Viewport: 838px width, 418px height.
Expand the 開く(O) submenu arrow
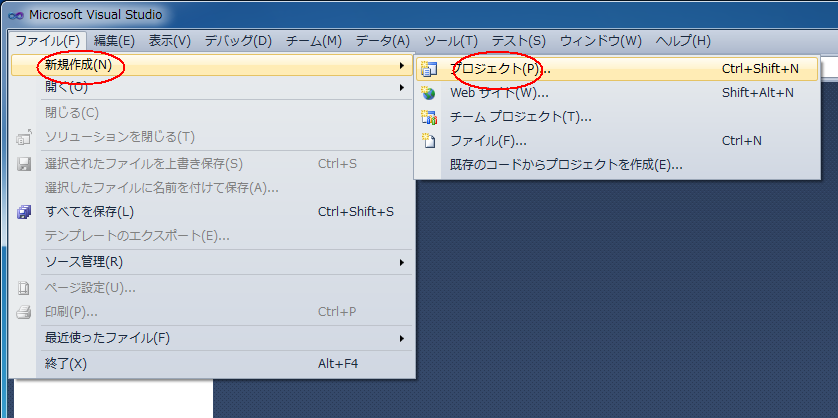pyautogui.click(x=401, y=87)
